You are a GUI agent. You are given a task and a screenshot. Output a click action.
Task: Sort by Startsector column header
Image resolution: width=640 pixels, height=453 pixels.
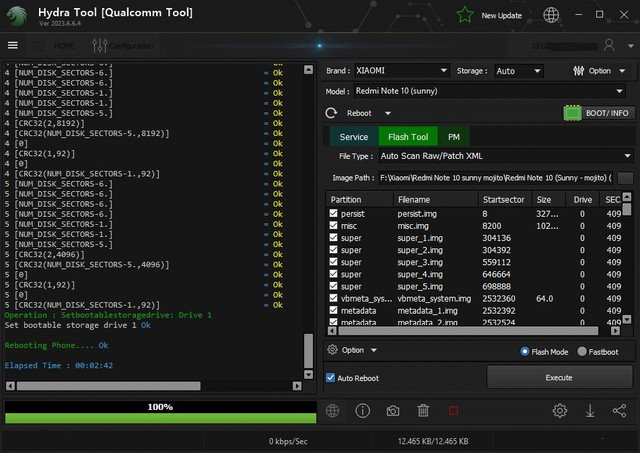click(x=505, y=199)
